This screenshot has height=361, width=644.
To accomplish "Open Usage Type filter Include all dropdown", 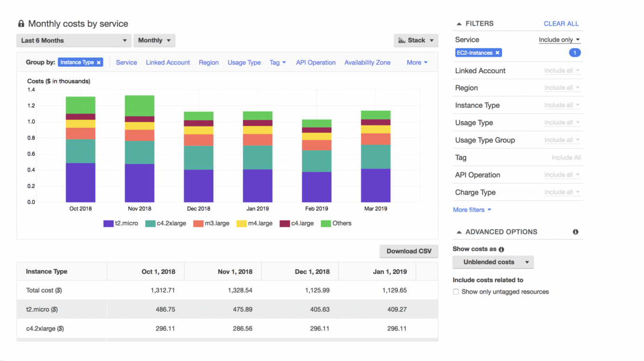I will pos(562,123).
